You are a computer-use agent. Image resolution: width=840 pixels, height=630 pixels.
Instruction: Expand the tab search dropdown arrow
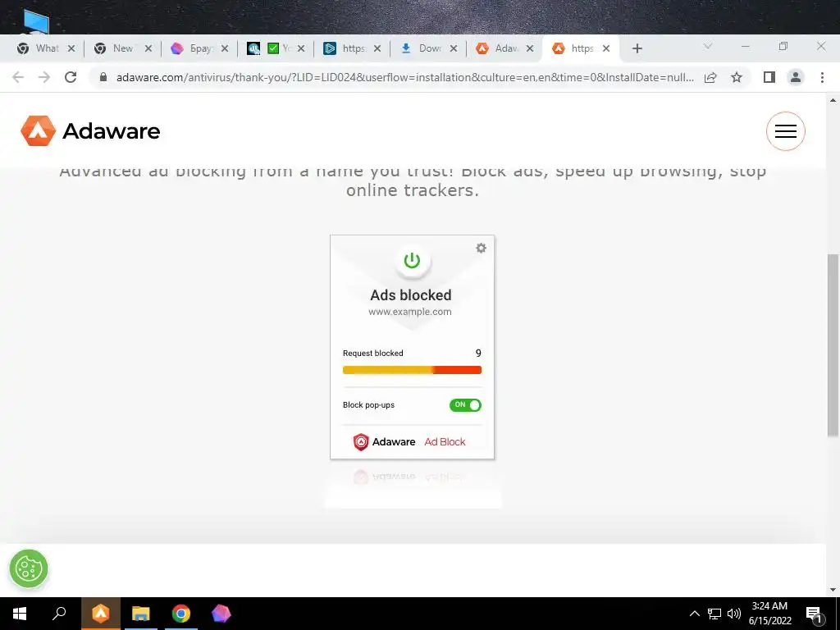(708, 47)
